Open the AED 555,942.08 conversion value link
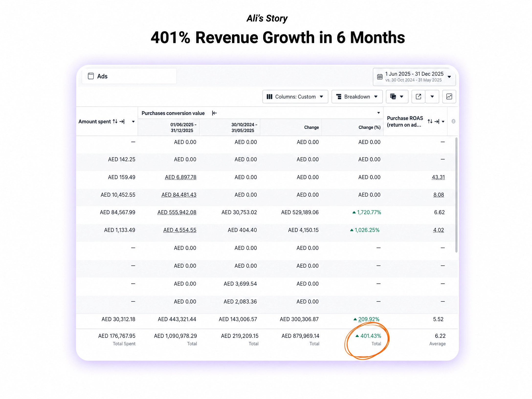 (x=177, y=212)
